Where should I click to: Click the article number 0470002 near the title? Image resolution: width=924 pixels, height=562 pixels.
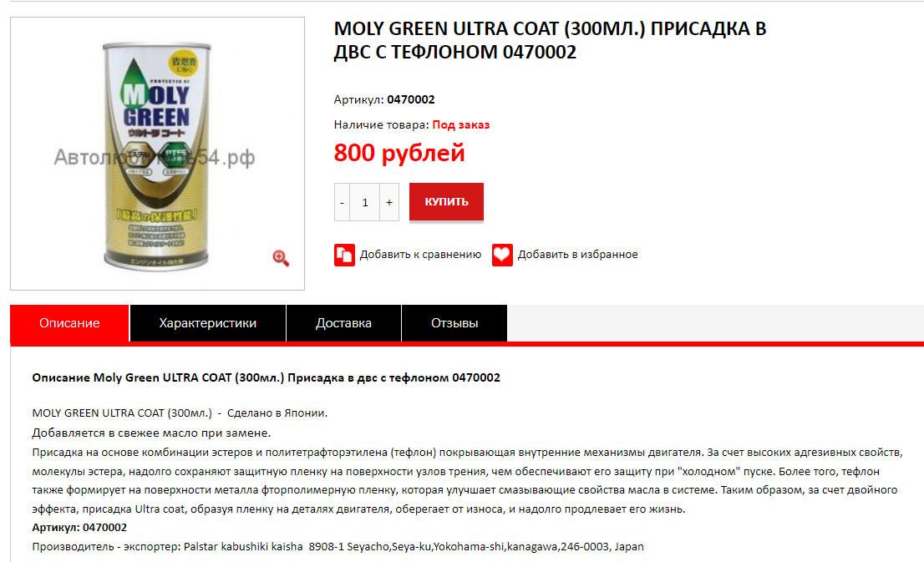pyautogui.click(x=411, y=99)
